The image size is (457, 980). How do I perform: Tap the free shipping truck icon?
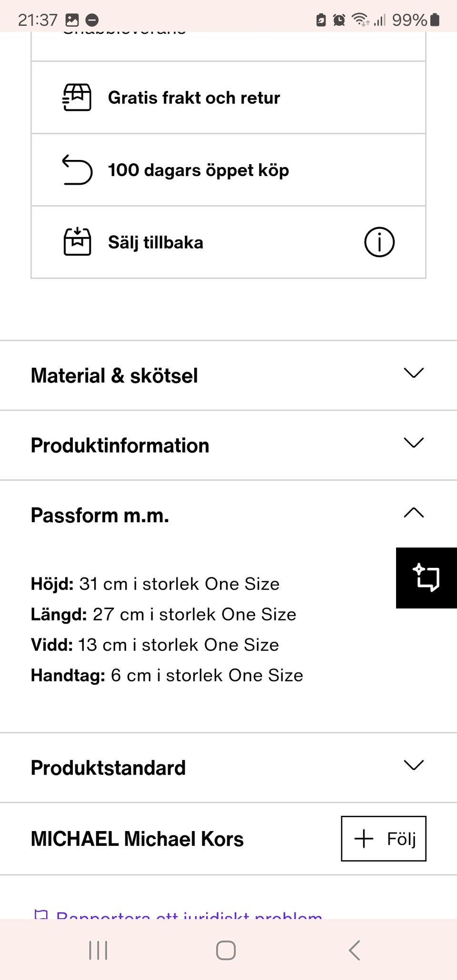pyautogui.click(x=77, y=98)
